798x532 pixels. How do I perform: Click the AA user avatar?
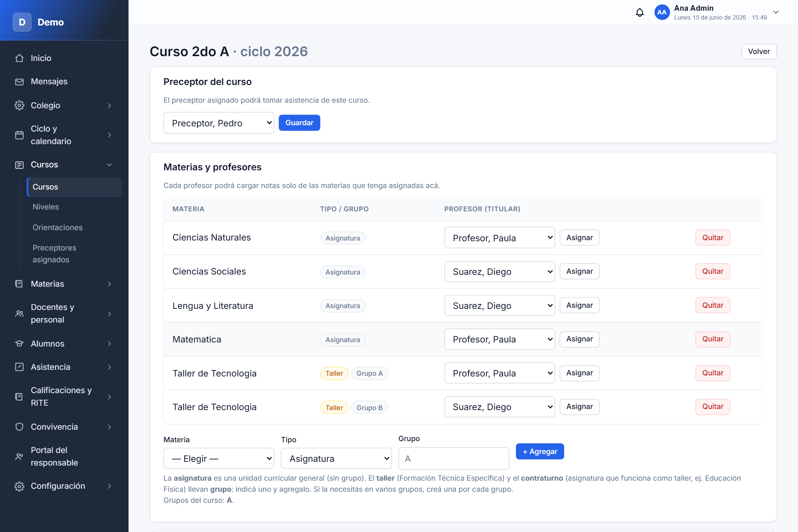coord(662,12)
